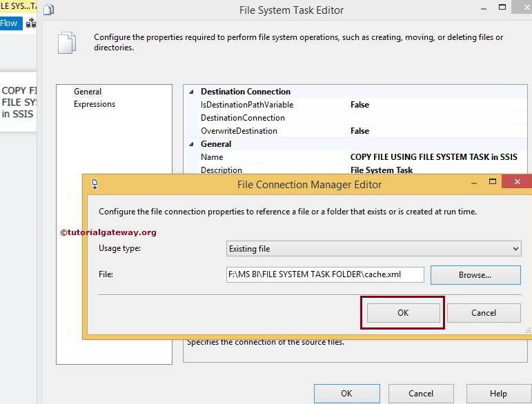The image size is (532, 404).
Task: Minimize the File Connection Manager Editor
Action: click(474, 183)
